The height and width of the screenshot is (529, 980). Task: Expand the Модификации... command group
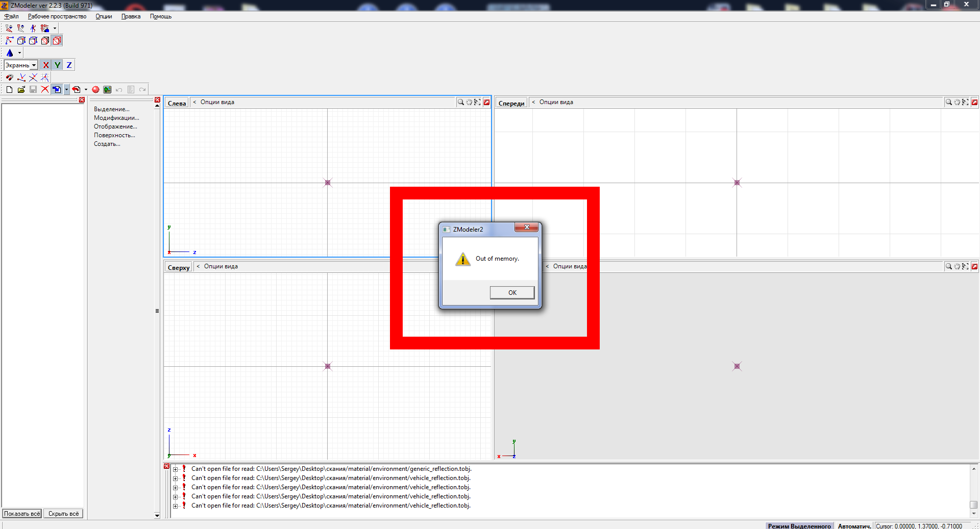click(x=116, y=118)
